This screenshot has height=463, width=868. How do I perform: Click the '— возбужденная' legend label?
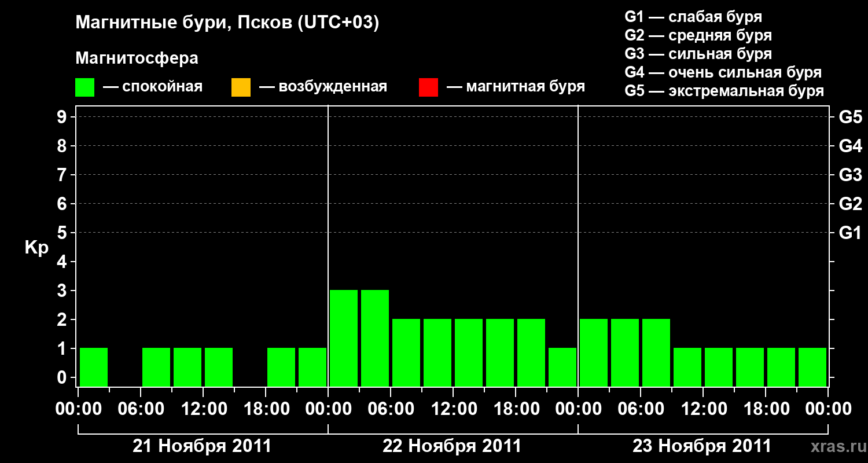pos(323,87)
